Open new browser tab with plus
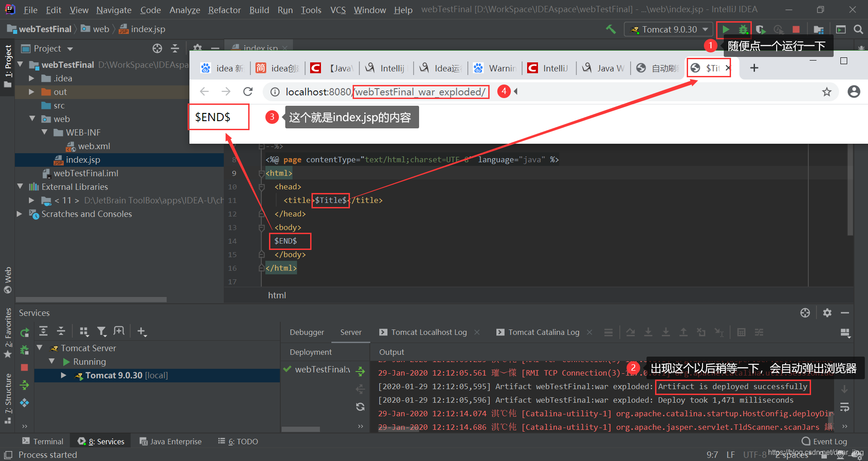 (x=754, y=68)
